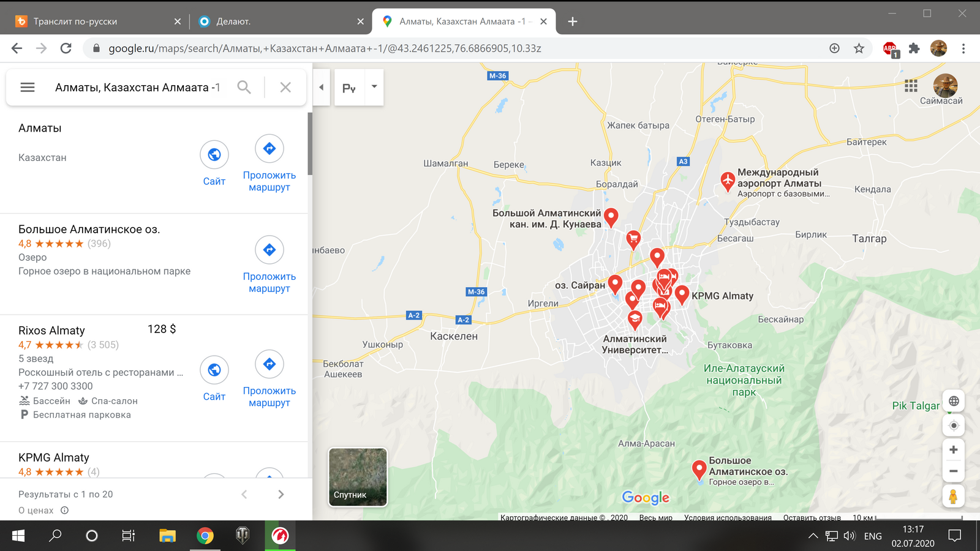Bookmark this page with the star

tap(859, 48)
